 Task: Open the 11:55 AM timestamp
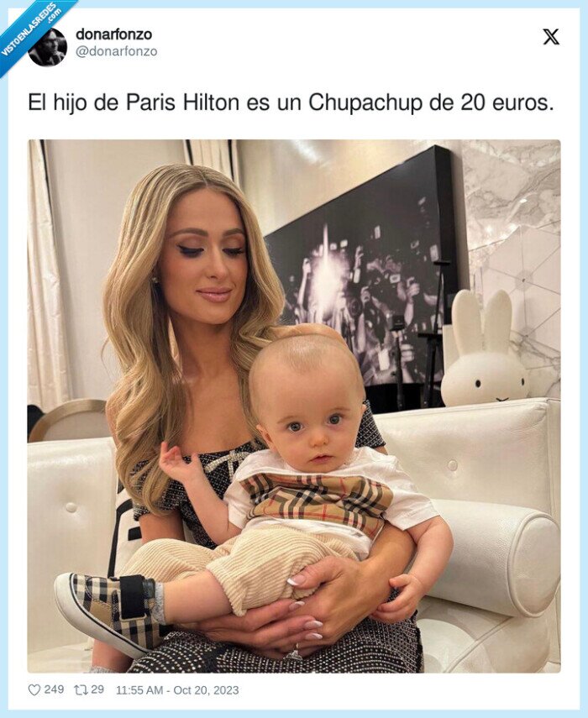tap(139, 689)
